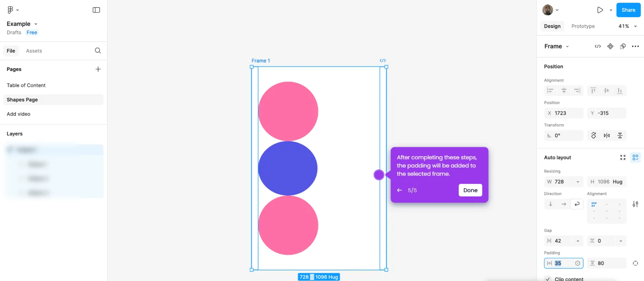The image size is (644, 281).
Task: Click the create component icon
Action: (610, 46)
